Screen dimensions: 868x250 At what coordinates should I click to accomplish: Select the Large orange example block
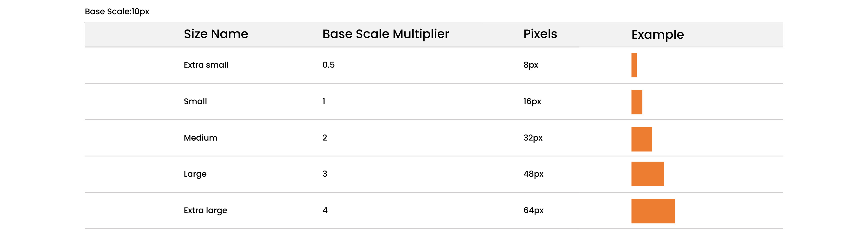(647, 174)
